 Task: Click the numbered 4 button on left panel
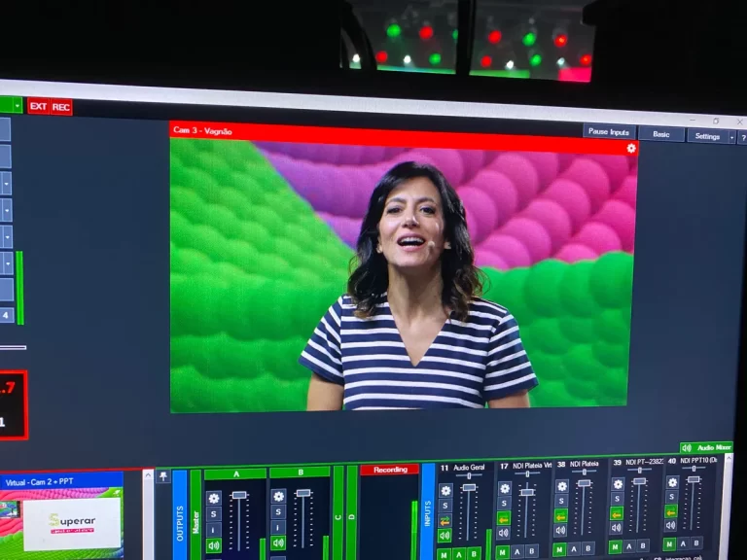[6, 315]
